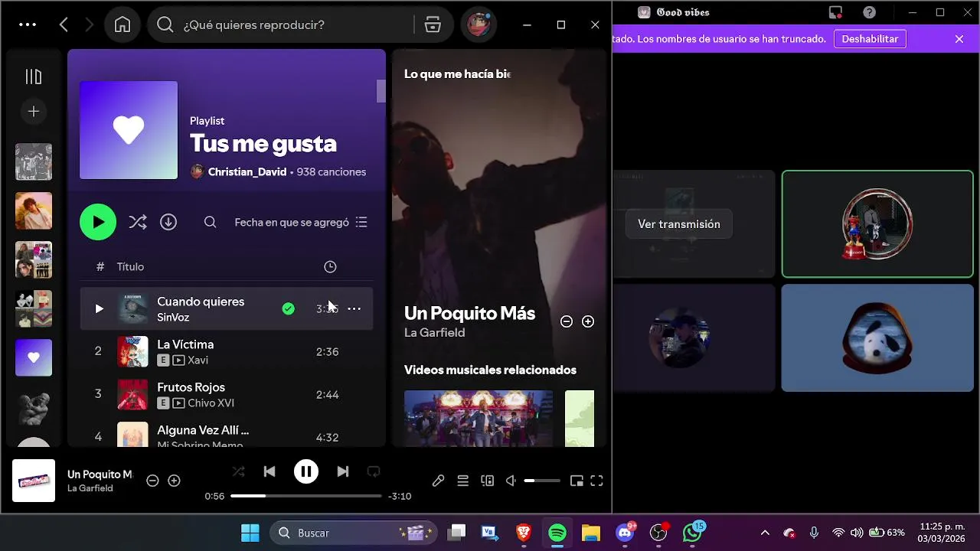Open the 'Xavi' artist link

pos(198,360)
